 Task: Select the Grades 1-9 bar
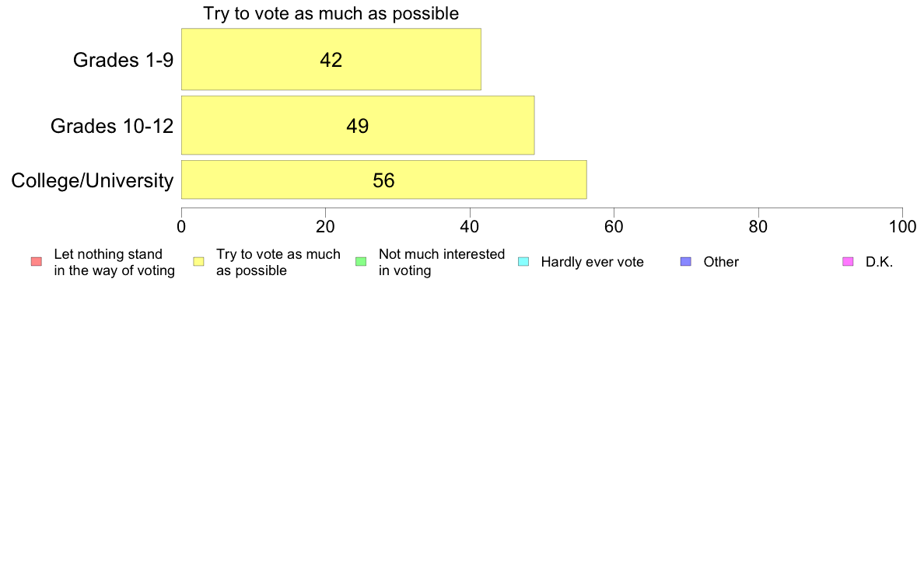pos(331,60)
